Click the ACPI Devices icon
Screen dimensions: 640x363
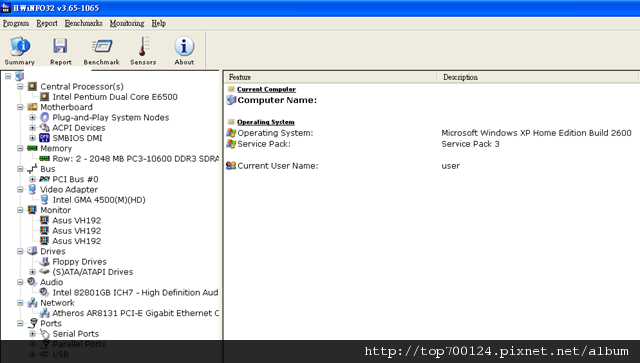(x=44, y=128)
